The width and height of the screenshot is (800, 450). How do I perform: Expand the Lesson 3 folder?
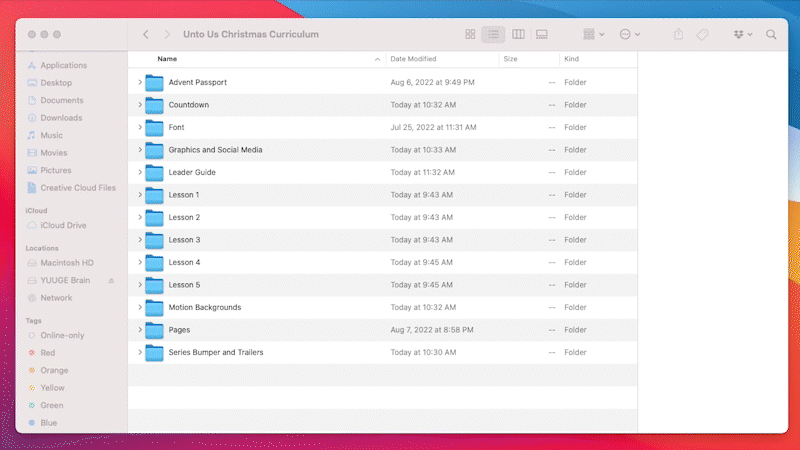click(140, 239)
